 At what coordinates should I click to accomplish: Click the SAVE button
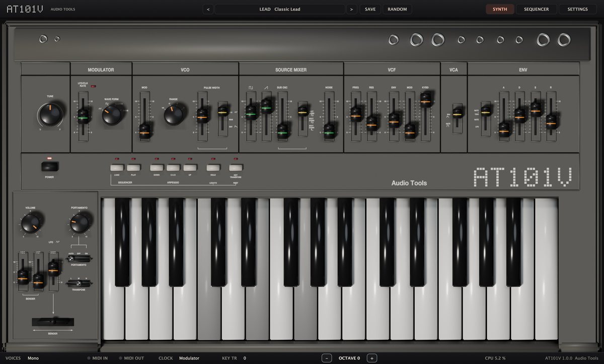coord(370,9)
